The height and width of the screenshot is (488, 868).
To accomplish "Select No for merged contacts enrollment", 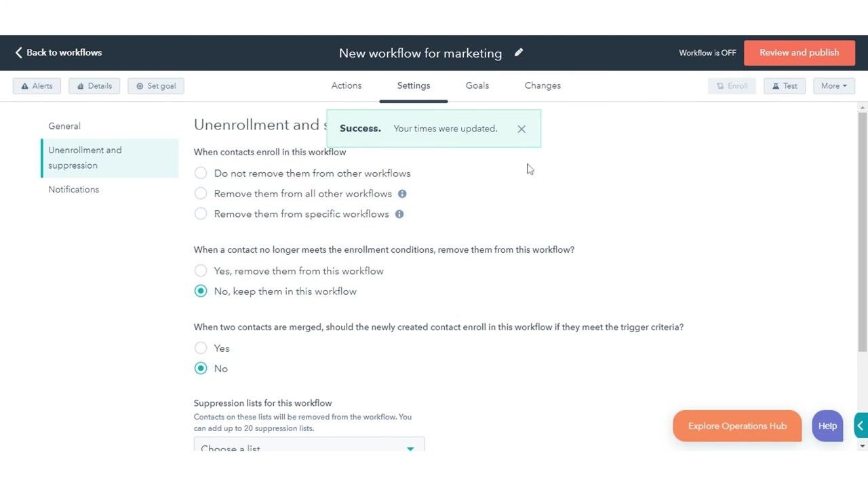I will click(x=201, y=369).
